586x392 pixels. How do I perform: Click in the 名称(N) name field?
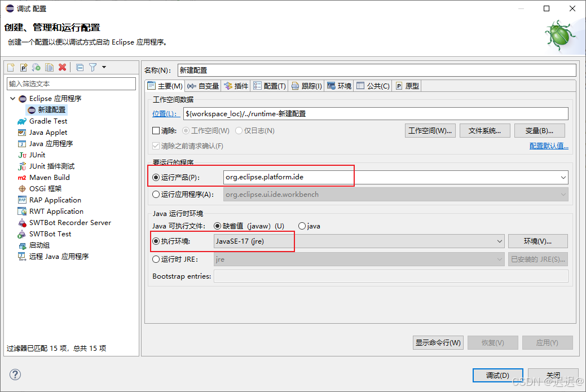tap(377, 71)
